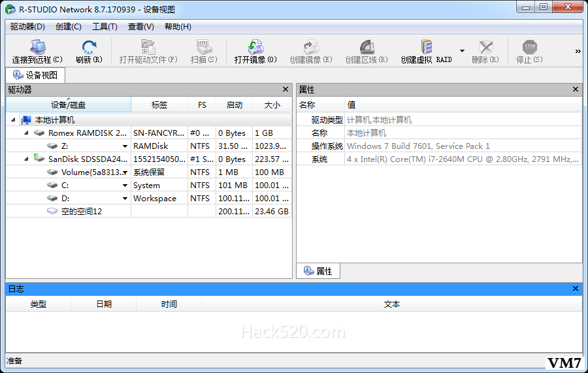Image resolution: width=588 pixels, height=373 pixels.
Task: Click the Connect to Remote (连接到远程) toolbar icon
Action: pos(37,47)
